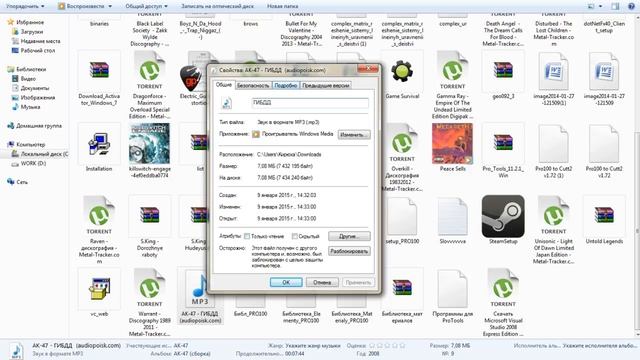Switch to the Предыдущие версии tab

pyautogui.click(x=326, y=85)
